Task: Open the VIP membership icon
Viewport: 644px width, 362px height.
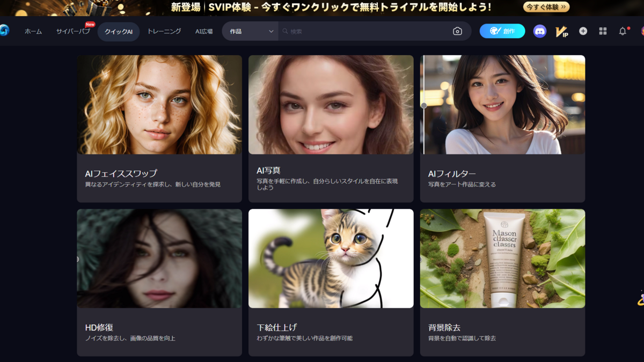Action: pyautogui.click(x=561, y=32)
